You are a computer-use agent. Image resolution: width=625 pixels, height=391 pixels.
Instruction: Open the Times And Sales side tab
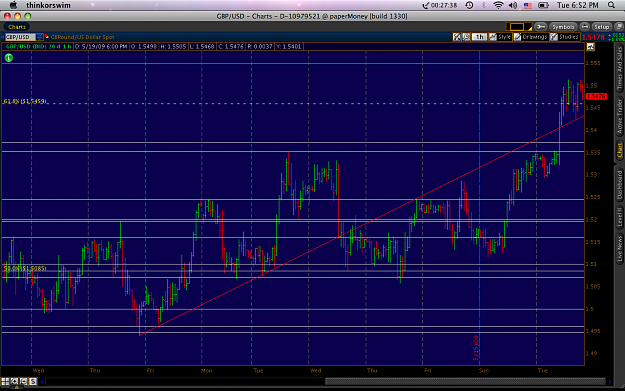tap(620, 68)
